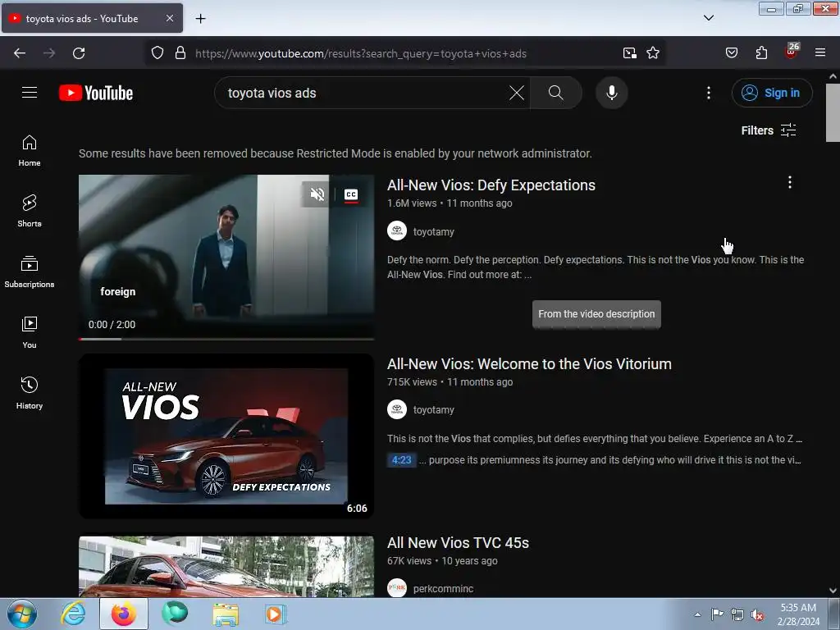840x630 pixels.
Task: Click the From the video description chip
Action: click(596, 314)
